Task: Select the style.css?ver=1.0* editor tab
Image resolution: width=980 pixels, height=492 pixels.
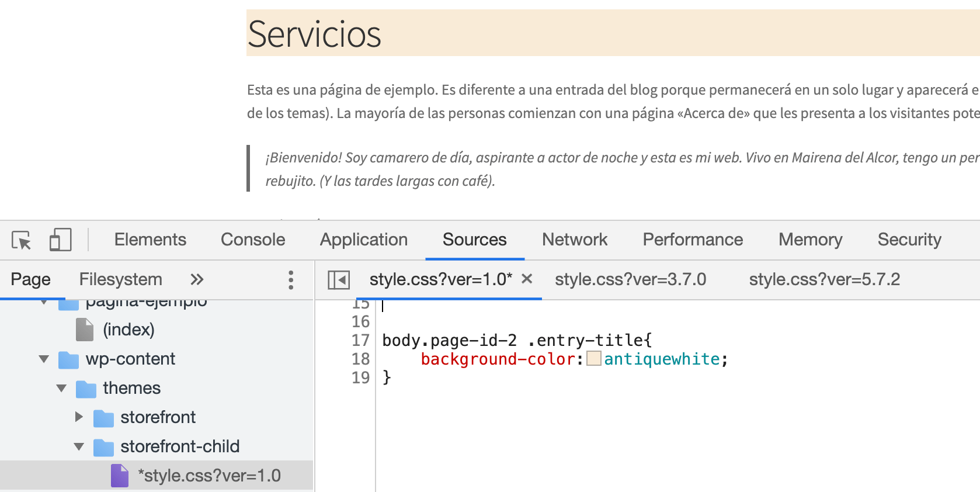Action: [440, 279]
